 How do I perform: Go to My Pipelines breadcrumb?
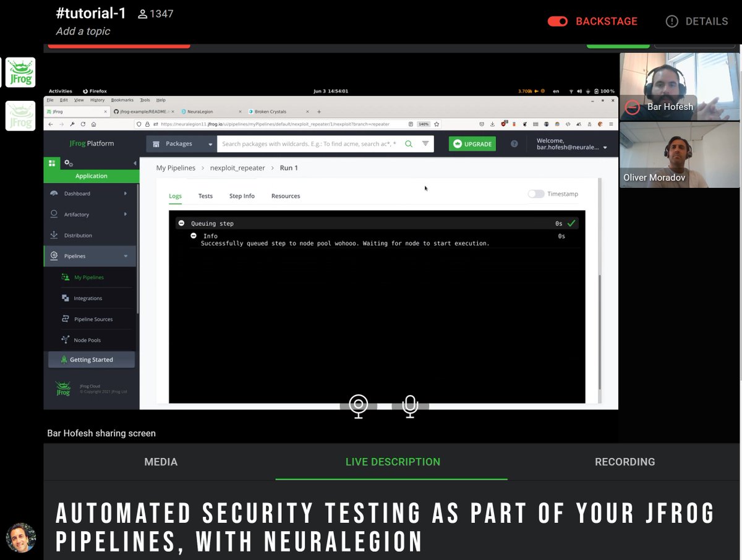(x=176, y=168)
